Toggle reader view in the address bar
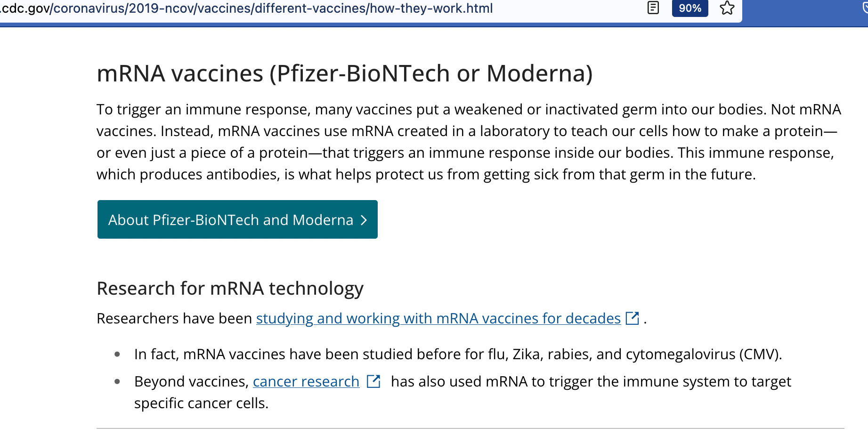The width and height of the screenshot is (868, 443). click(x=653, y=8)
